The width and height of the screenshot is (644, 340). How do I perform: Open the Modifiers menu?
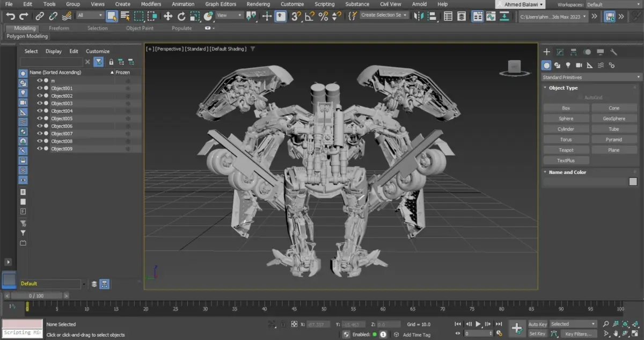coord(151,4)
